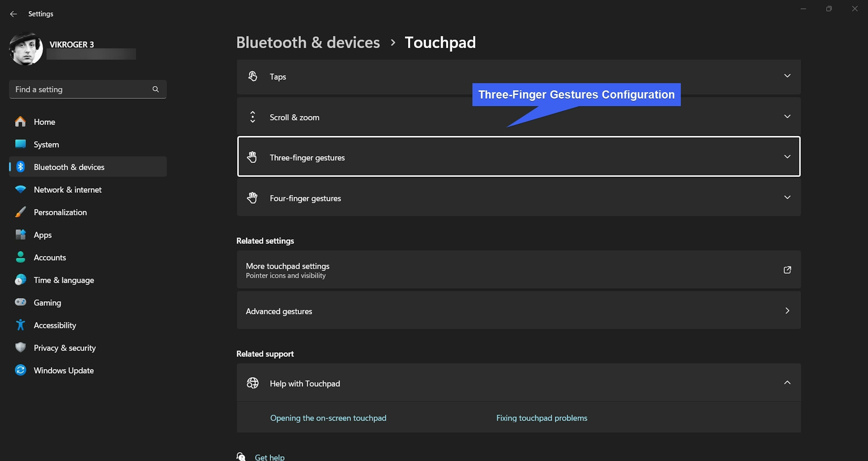Select Apps in the sidebar menu

42,235
